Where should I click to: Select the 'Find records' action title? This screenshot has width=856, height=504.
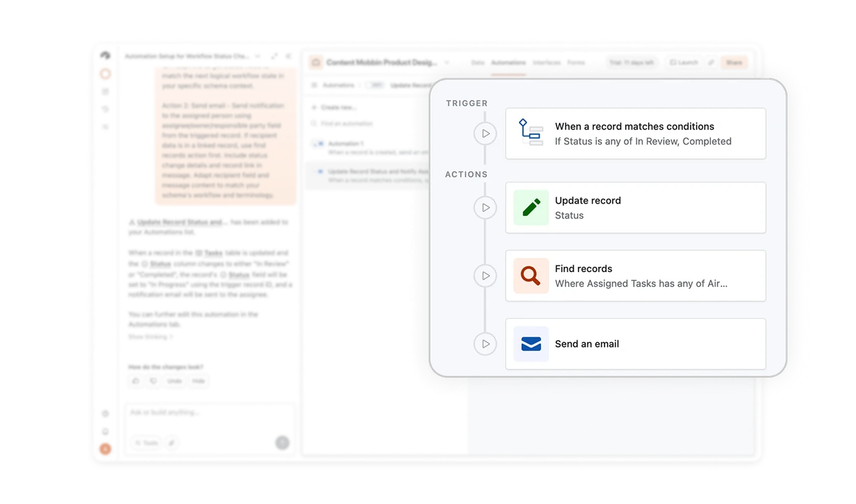[x=584, y=269]
